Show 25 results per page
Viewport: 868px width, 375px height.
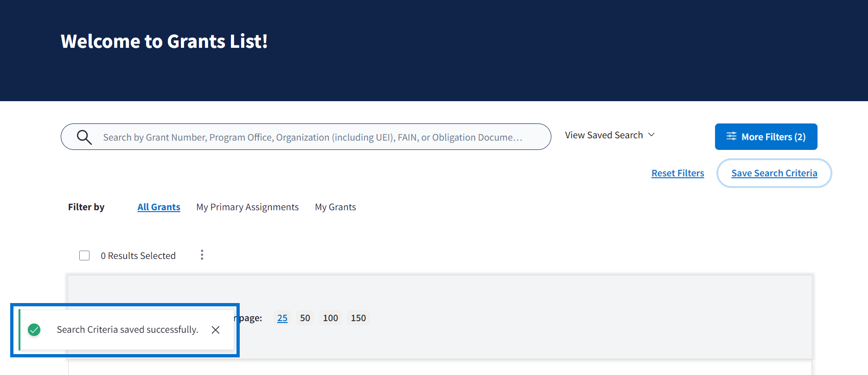coord(282,318)
